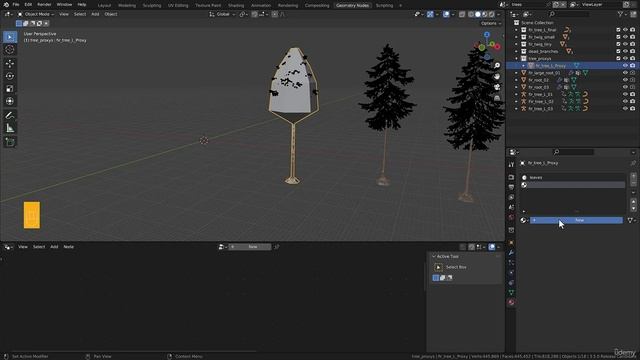
Task: Select the Select Box tool in toolbar
Action: click(x=10, y=37)
